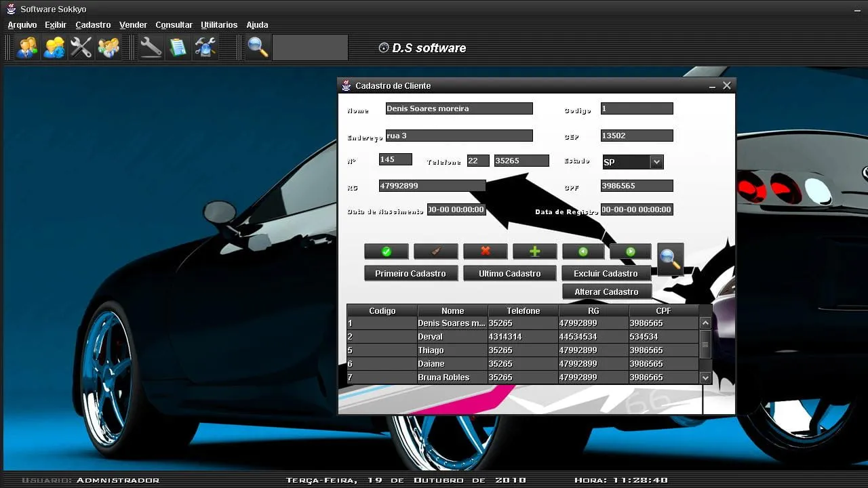Image resolution: width=868 pixels, height=488 pixels.
Task: Expand the Estado dropdown showing SP
Action: tap(656, 162)
